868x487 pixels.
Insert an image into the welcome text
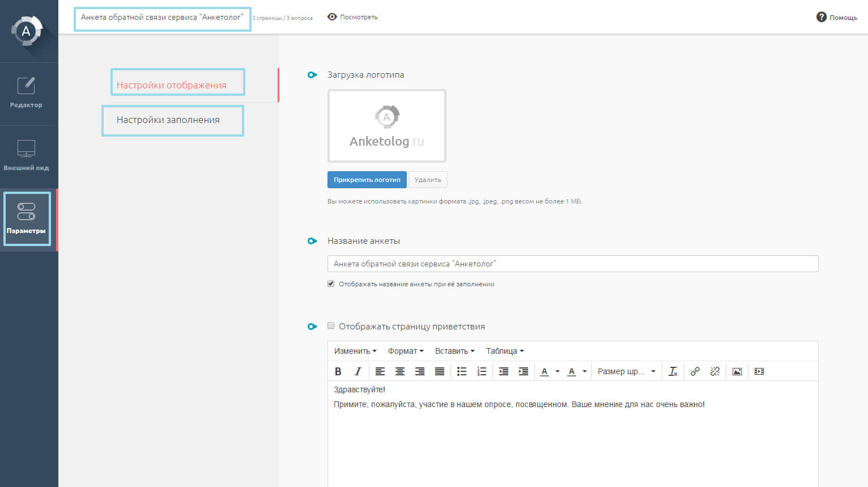pos(737,371)
